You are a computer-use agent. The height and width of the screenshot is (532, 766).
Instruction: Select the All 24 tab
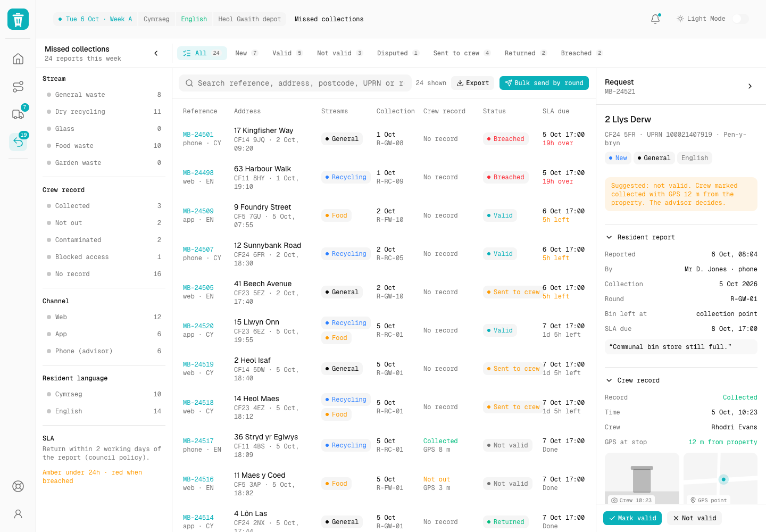tap(202, 53)
